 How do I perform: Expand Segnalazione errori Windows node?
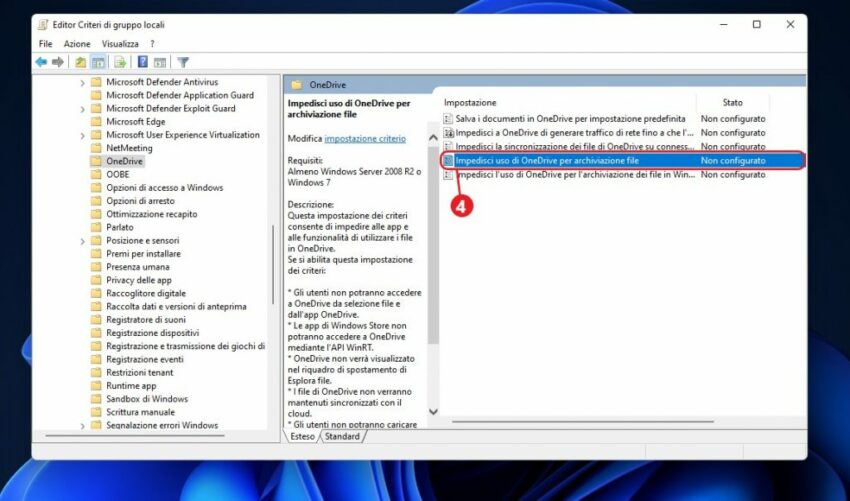(82, 426)
